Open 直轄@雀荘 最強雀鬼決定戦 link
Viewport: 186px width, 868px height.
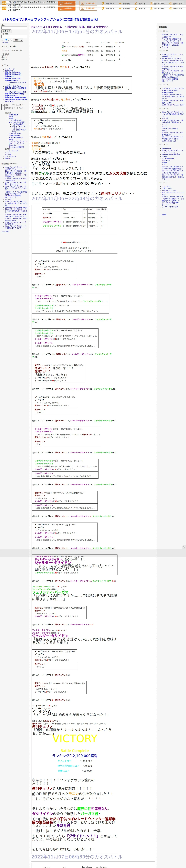(x=15, y=98)
